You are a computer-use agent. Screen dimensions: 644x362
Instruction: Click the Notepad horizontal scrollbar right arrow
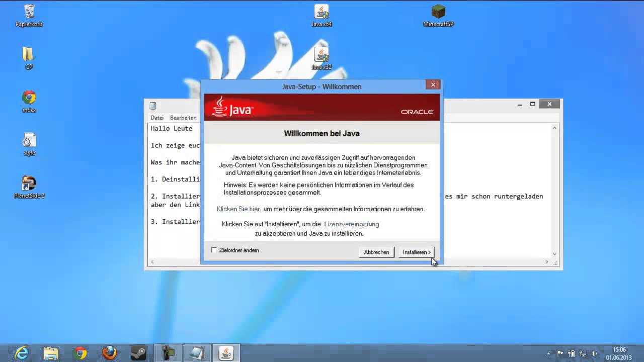(x=547, y=262)
